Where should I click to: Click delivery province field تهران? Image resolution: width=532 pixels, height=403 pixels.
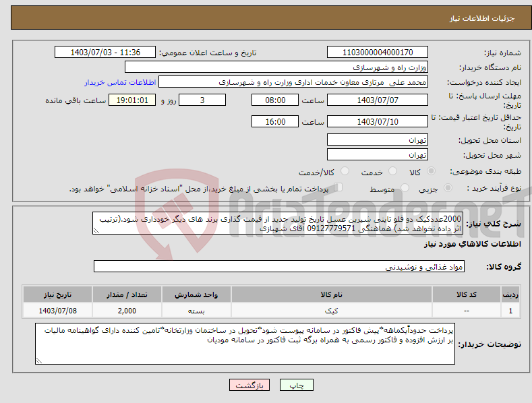click(x=378, y=139)
